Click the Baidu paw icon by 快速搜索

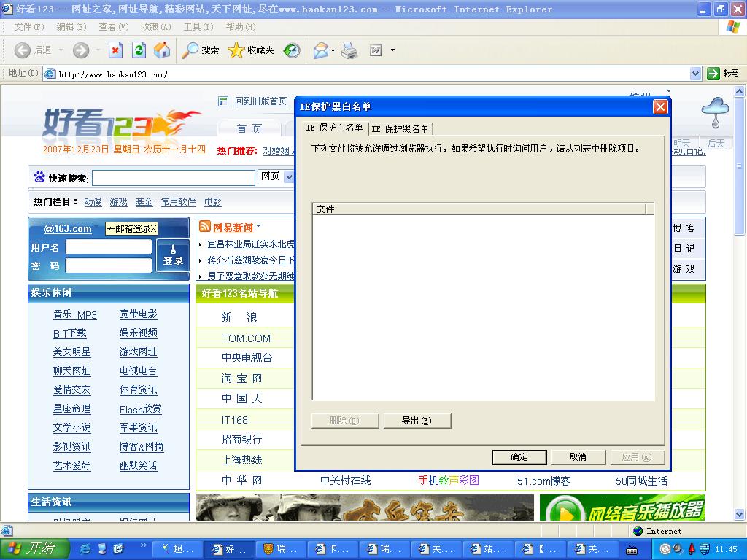tap(39, 177)
